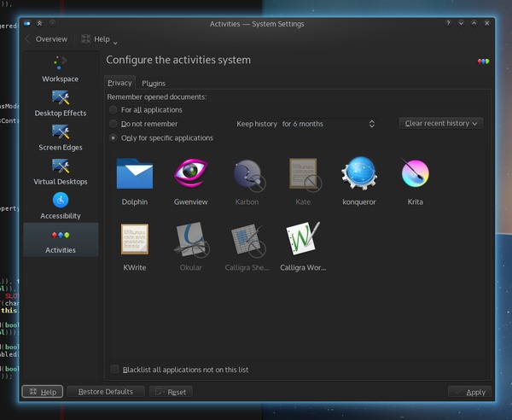Open Desktop Effects settings module

click(x=61, y=103)
